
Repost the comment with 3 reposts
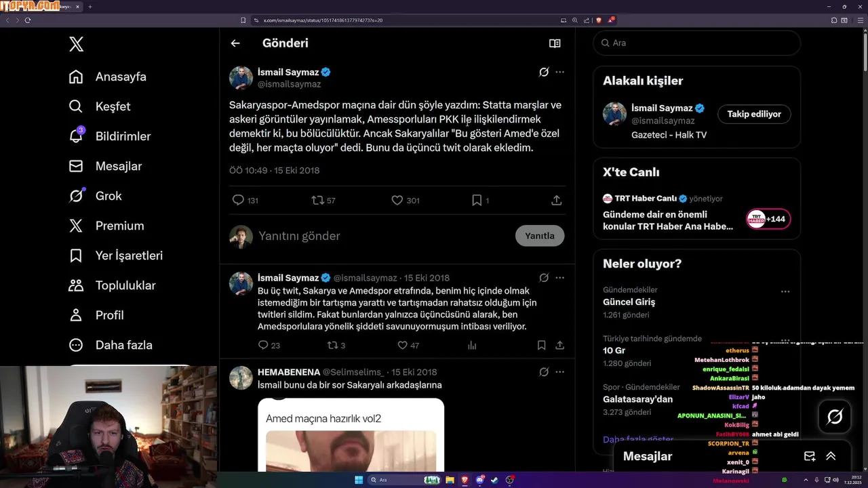coord(336,346)
